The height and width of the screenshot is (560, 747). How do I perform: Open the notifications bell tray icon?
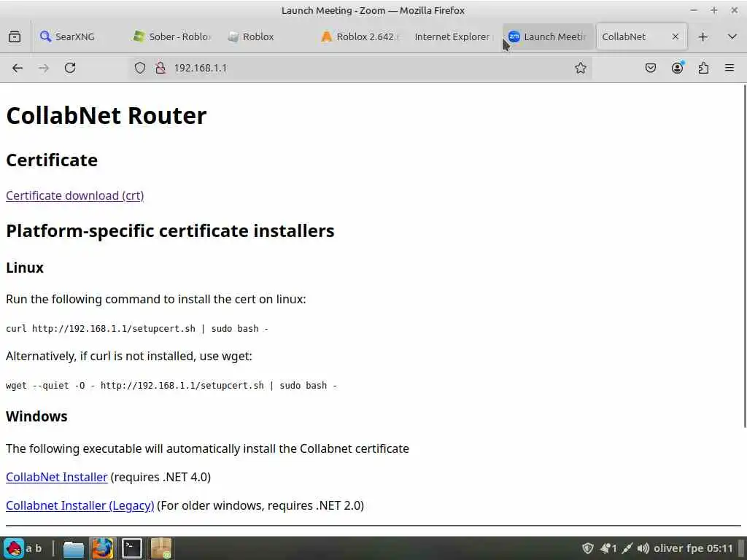point(608,548)
